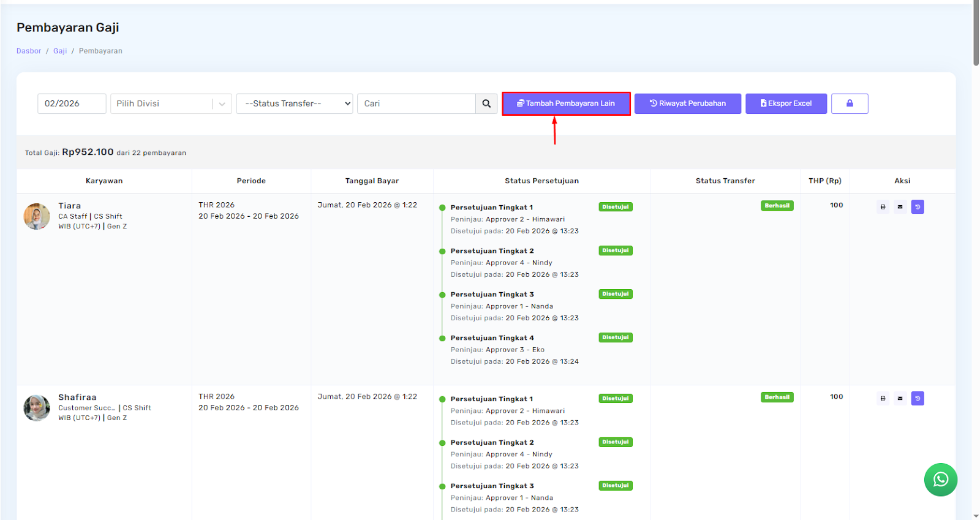This screenshot has width=980, height=520.
Task: Go to Dasbor breadcrumb
Action: [x=29, y=51]
